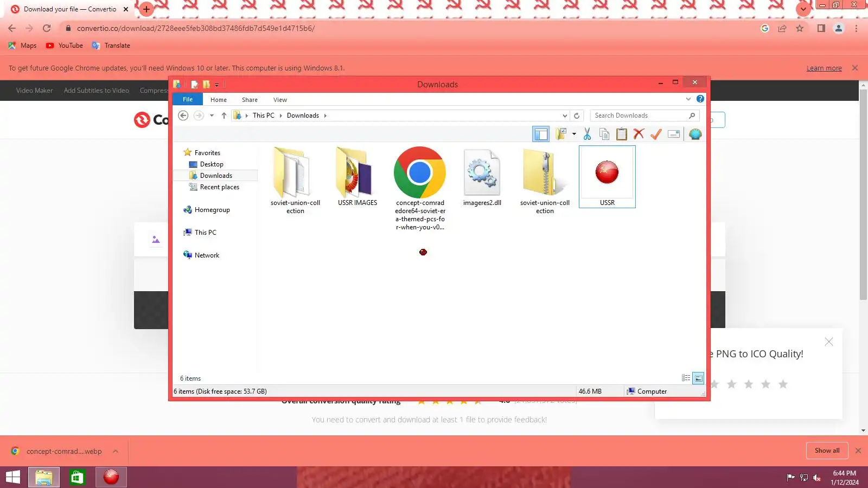The width and height of the screenshot is (868, 488).
Task: Switch to the Share ribbon tab
Action: pos(250,100)
